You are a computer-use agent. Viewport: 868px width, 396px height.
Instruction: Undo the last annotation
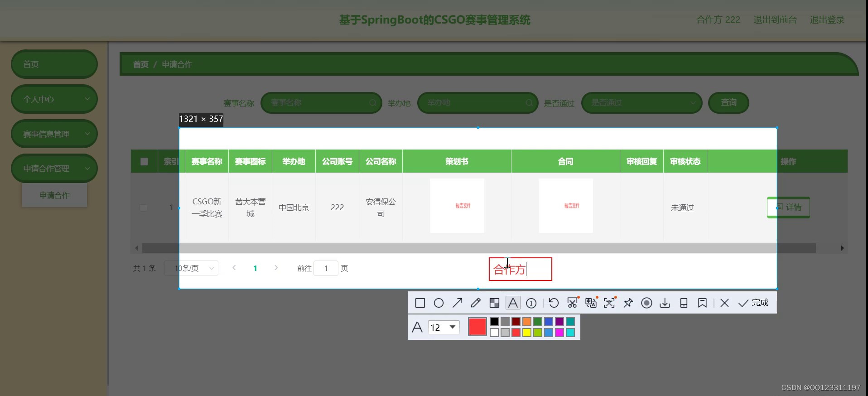pyautogui.click(x=554, y=303)
